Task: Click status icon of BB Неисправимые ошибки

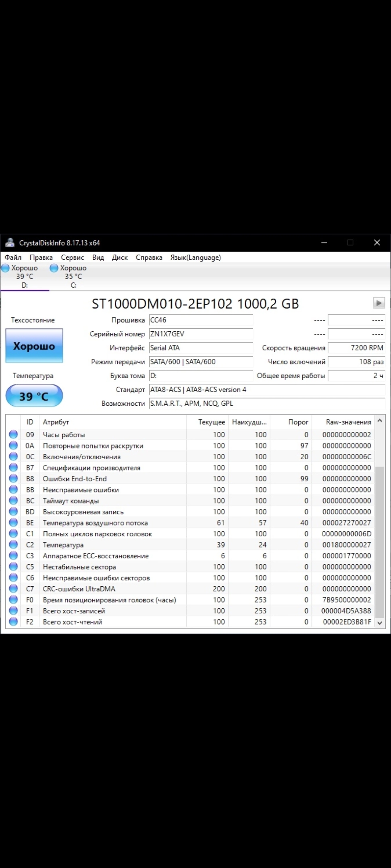Action: (x=13, y=490)
